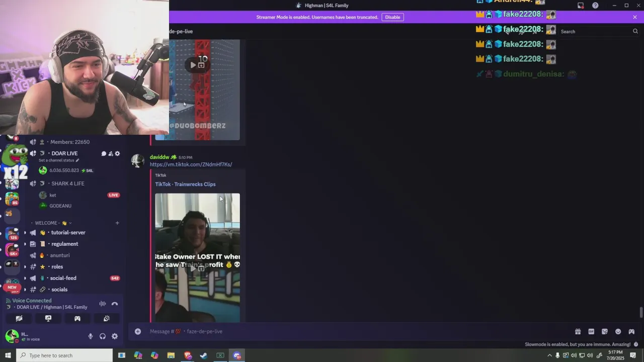This screenshot has width=644, height=362.
Task: Open the Trainwrecks Clips TikTok title link
Action: (x=185, y=184)
